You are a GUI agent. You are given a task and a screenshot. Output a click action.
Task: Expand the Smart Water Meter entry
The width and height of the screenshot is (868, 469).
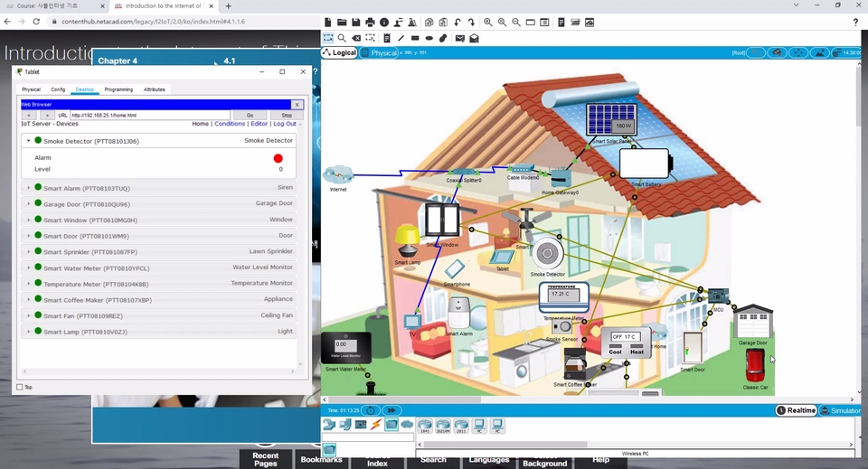[29, 267]
